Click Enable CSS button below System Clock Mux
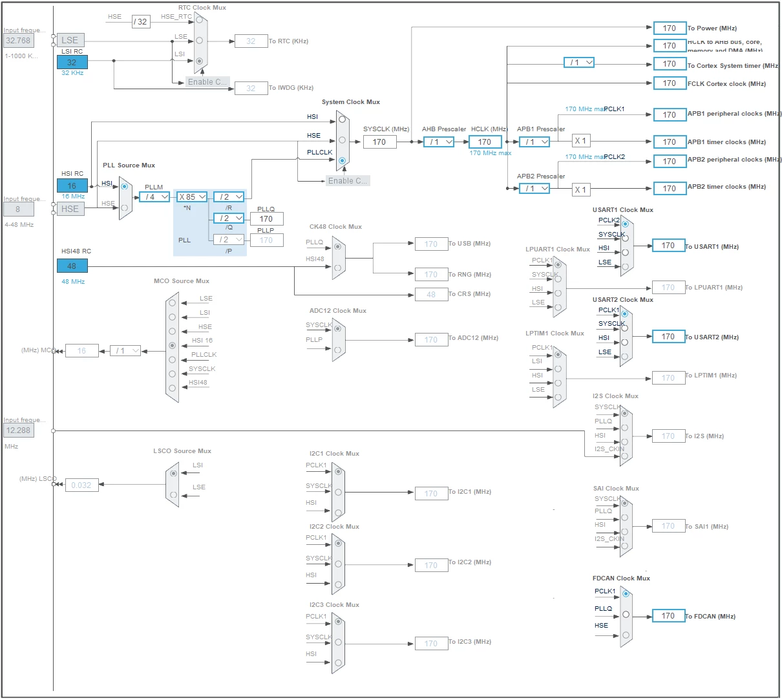782x700 pixels. pos(348,180)
